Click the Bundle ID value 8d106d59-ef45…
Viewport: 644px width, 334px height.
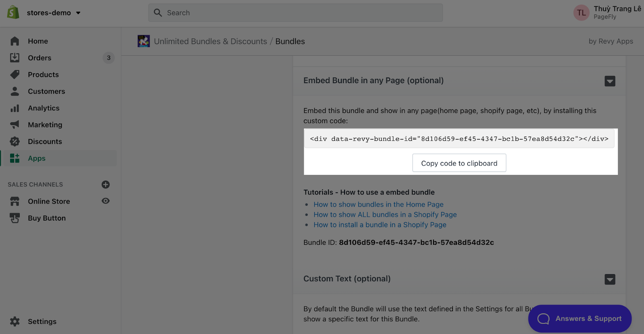pos(417,242)
